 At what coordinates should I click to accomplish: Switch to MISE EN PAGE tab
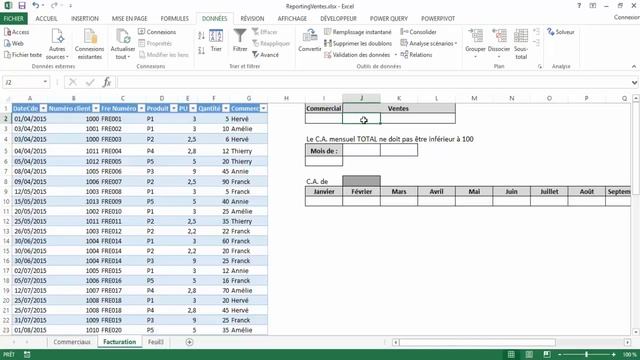[x=129, y=19]
